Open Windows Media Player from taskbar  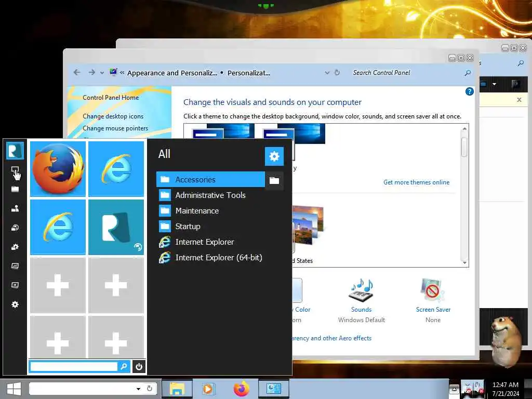tap(209, 389)
